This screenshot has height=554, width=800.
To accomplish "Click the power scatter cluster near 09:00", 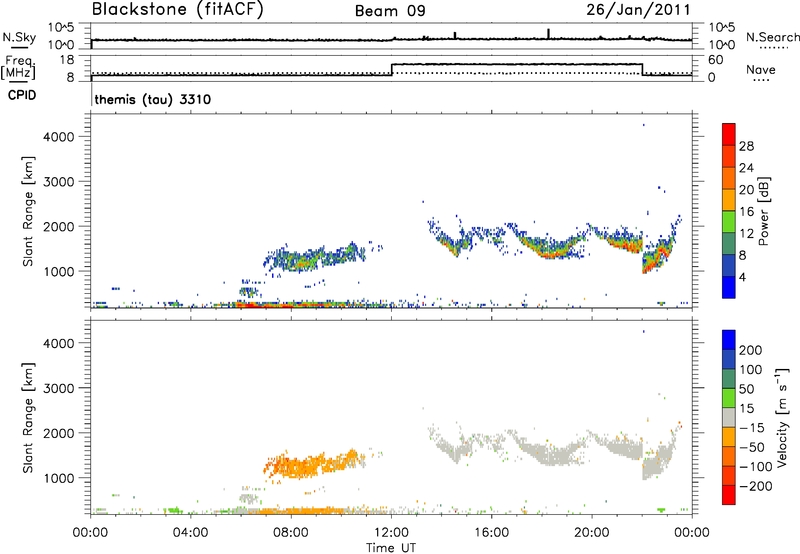I will tap(313, 257).
